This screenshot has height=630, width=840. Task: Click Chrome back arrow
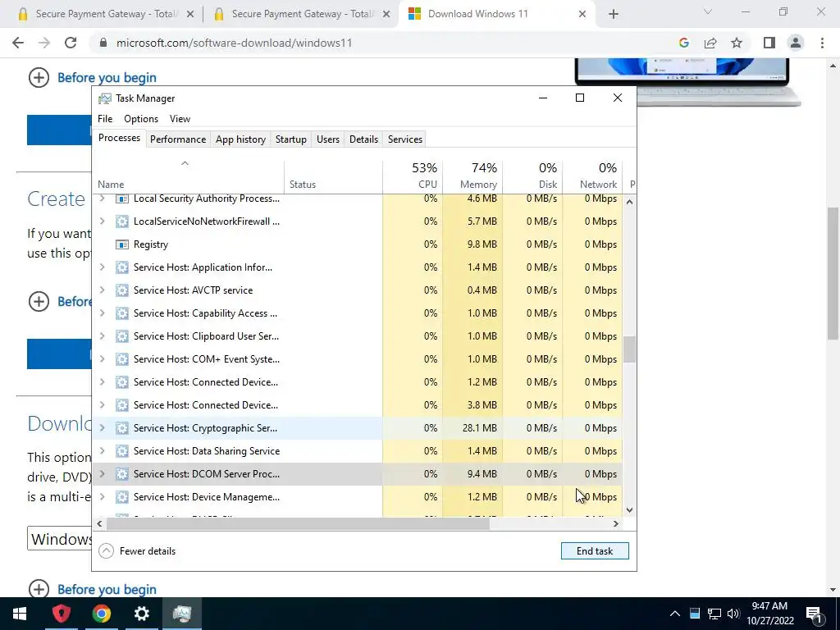pos(18,43)
